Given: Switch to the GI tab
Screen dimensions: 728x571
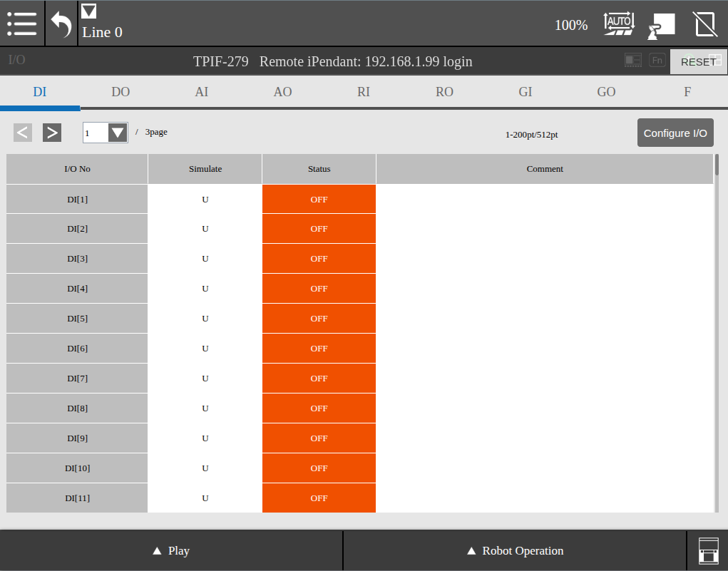Looking at the screenshot, I should point(526,92).
